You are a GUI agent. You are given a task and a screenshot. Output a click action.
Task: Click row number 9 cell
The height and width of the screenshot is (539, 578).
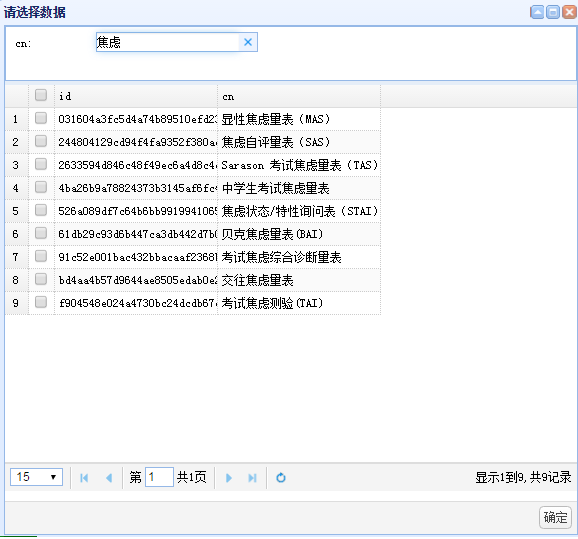[17, 303]
